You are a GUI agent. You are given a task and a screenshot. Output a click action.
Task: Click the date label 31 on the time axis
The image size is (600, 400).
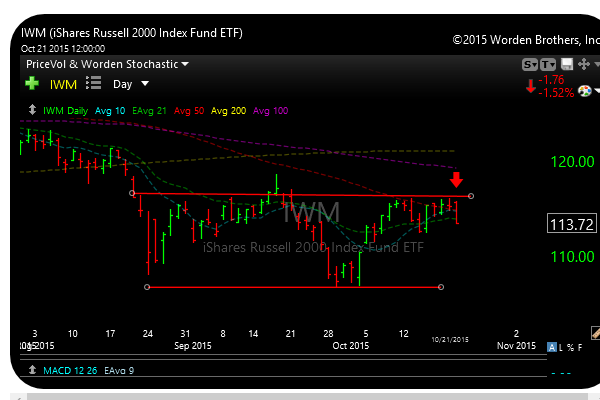point(185,334)
